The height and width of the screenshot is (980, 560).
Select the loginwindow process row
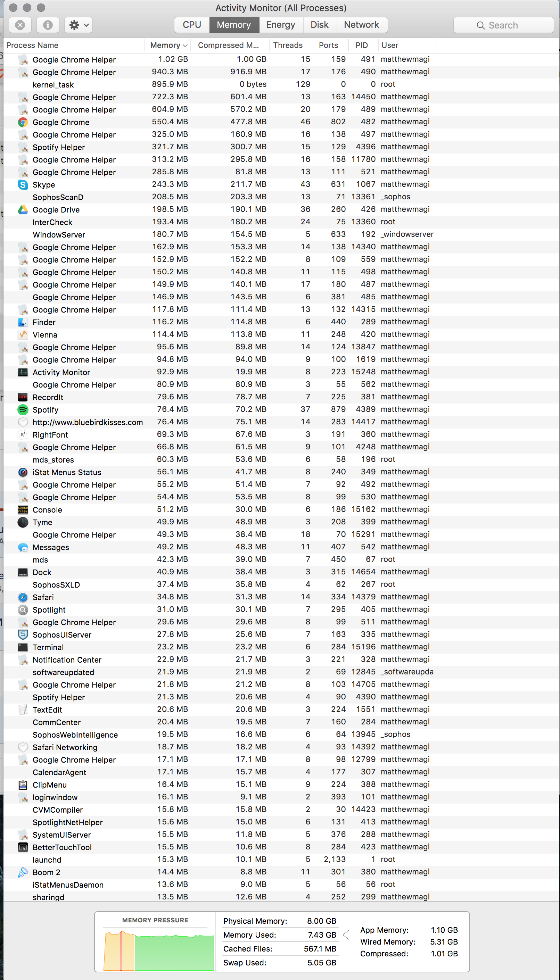[x=281, y=797]
